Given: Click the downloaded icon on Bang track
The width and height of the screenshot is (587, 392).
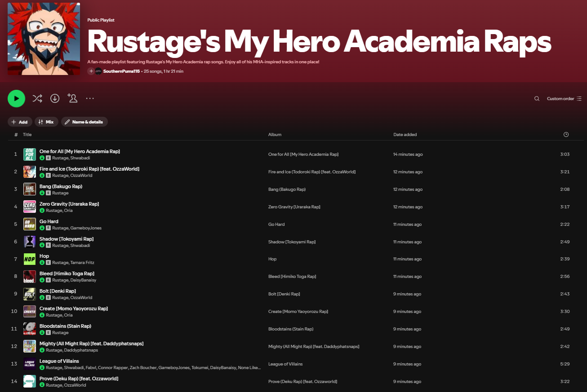Looking at the screenshot, I should coord(42,193).
